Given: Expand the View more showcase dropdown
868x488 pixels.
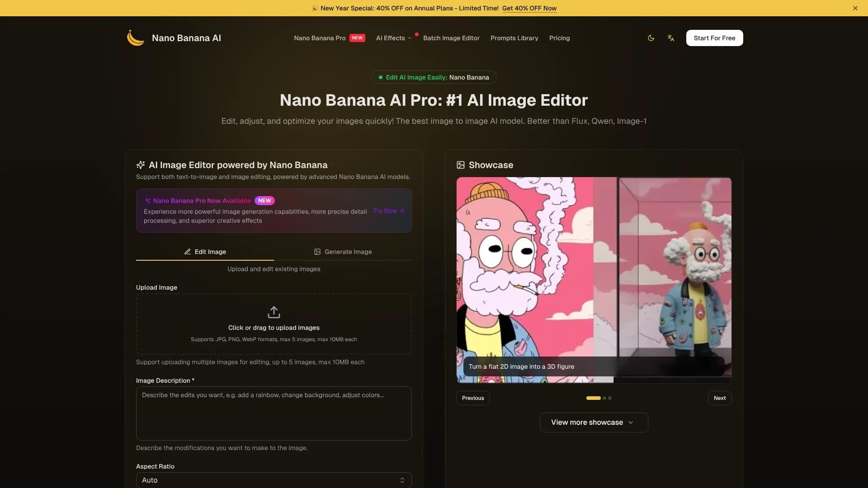Looking at the screenshot, I should 593,422.
